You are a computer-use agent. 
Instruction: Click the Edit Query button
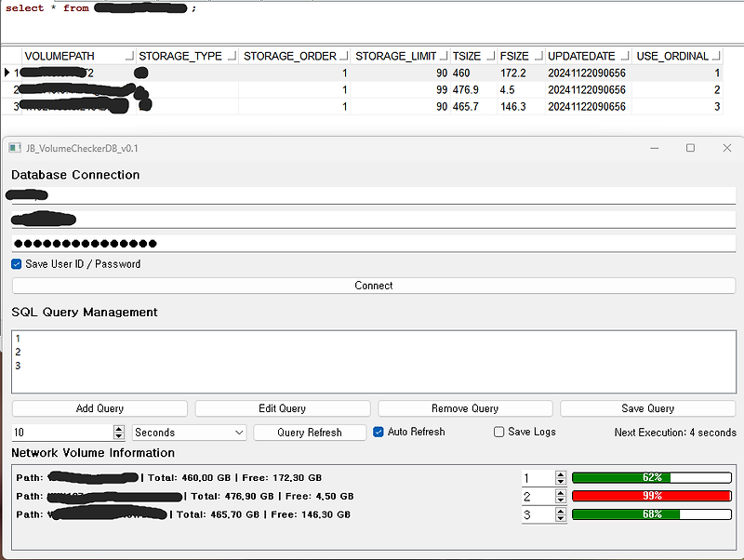point(283,408)
